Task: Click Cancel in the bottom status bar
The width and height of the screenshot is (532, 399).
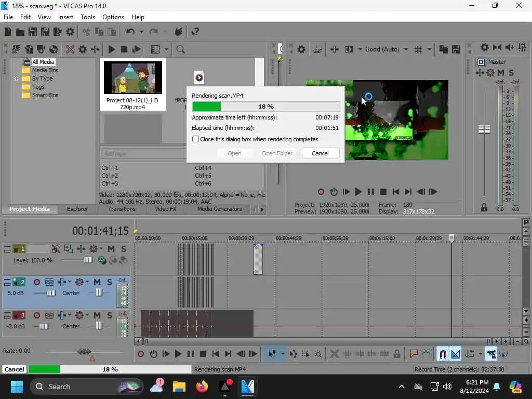Action: [14, 369]
